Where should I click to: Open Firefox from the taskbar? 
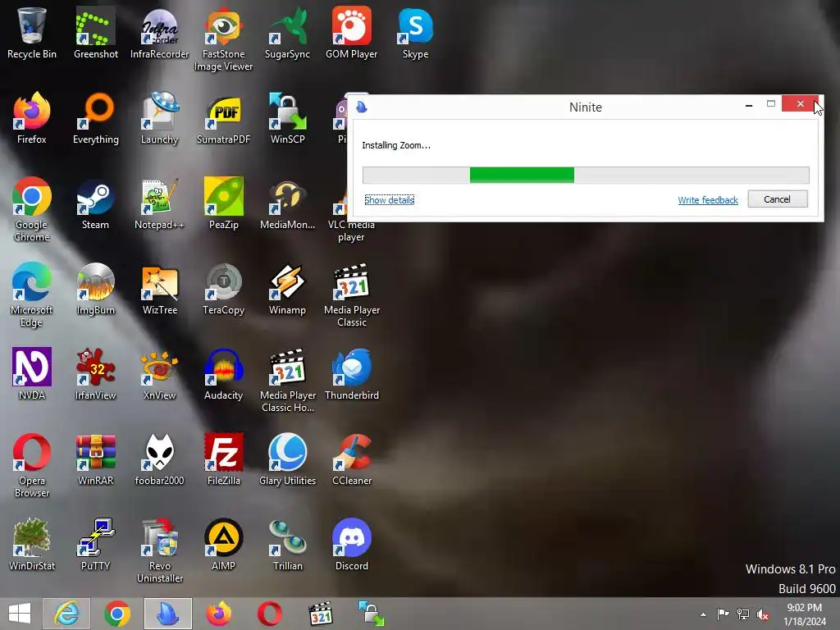[219, 614]
